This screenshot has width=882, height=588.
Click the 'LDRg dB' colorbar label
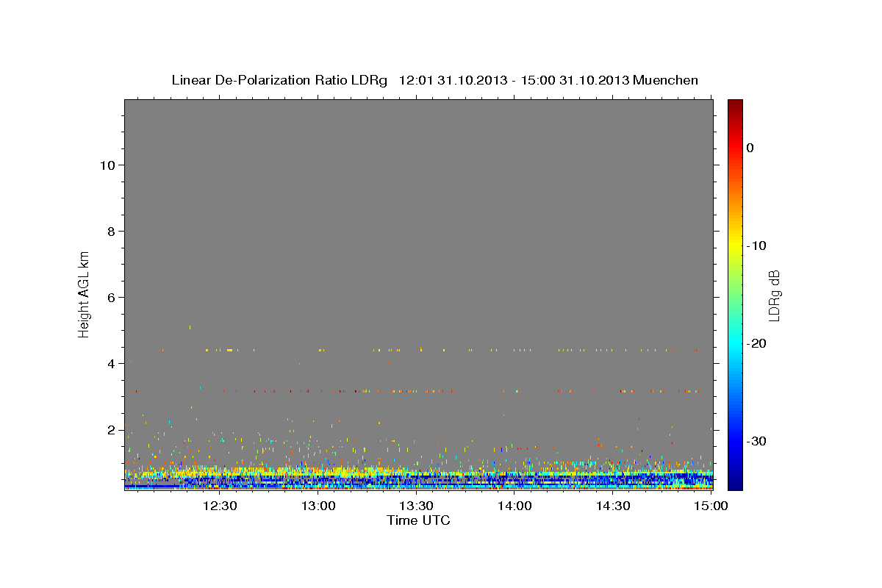pos(773,295)
